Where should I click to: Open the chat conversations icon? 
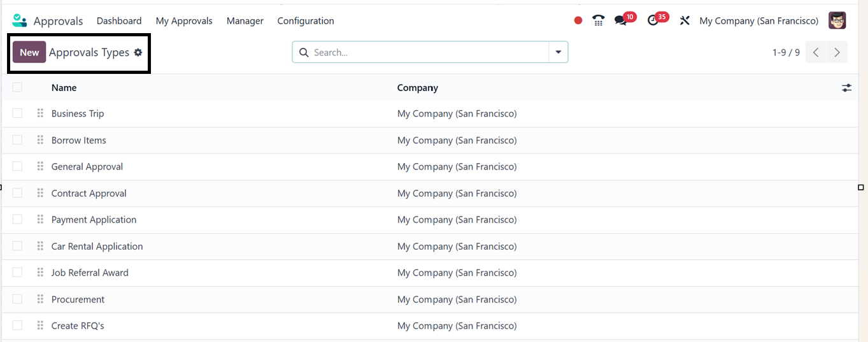[x=620, y=20]
